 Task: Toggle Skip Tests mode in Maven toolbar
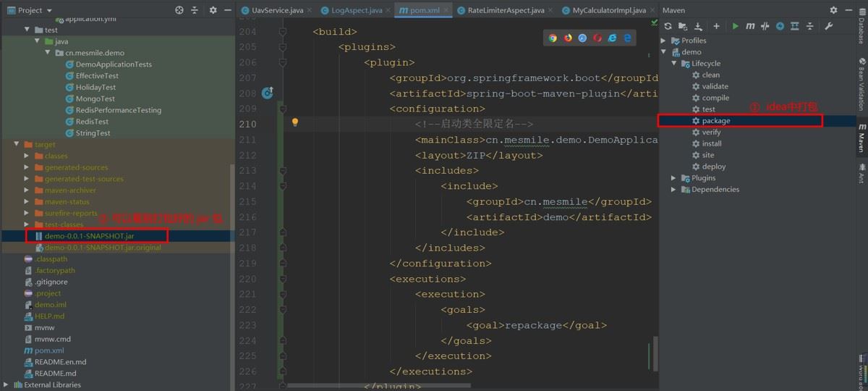[780, 26]
